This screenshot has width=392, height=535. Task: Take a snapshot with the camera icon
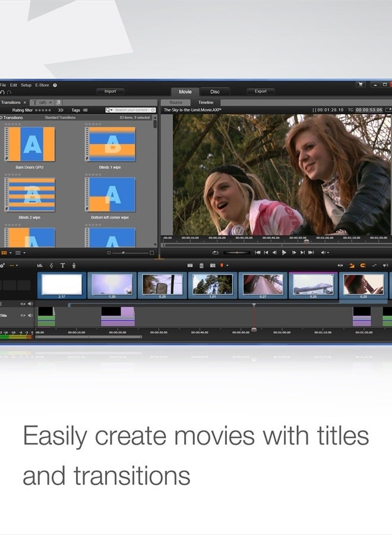(x=213, y=266)
